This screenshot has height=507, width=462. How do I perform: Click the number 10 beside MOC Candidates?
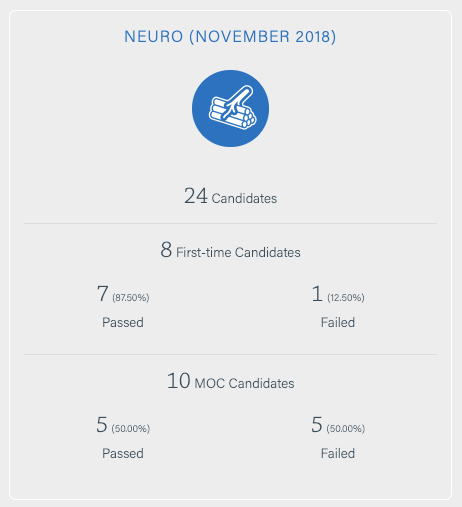(x=179, y=381)
